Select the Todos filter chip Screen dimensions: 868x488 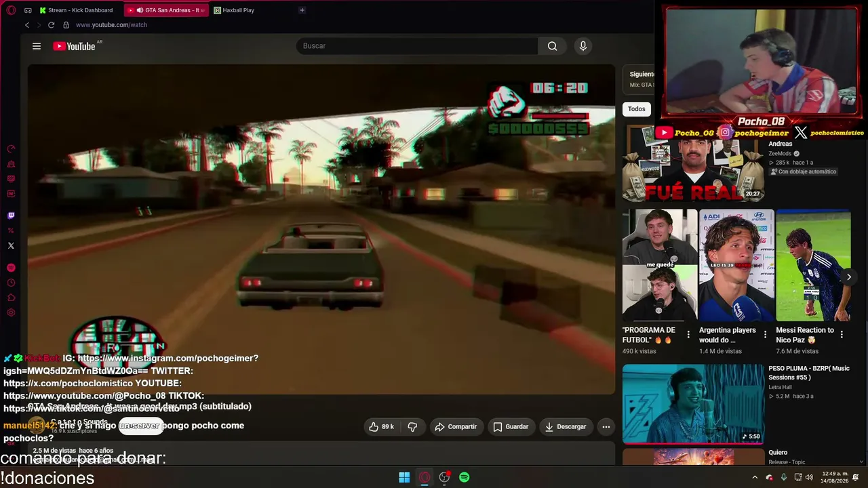click(x=637, y=109)
